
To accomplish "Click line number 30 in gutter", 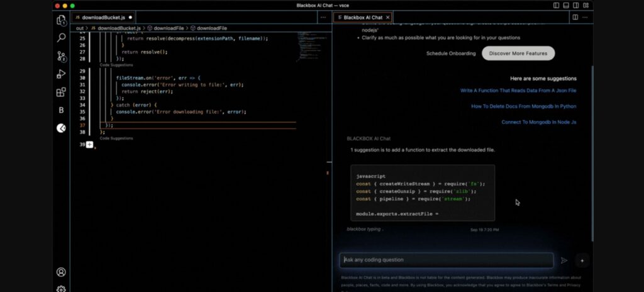I will (82, 78).
